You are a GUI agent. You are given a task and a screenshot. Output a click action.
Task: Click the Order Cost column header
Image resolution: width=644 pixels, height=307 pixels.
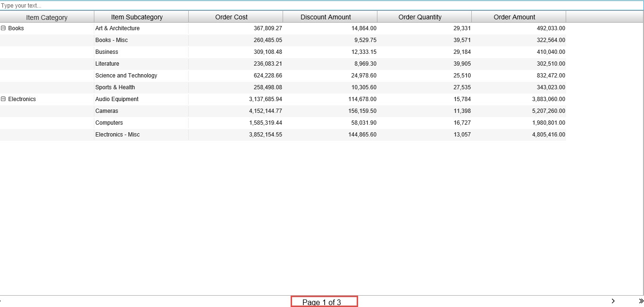231,17
